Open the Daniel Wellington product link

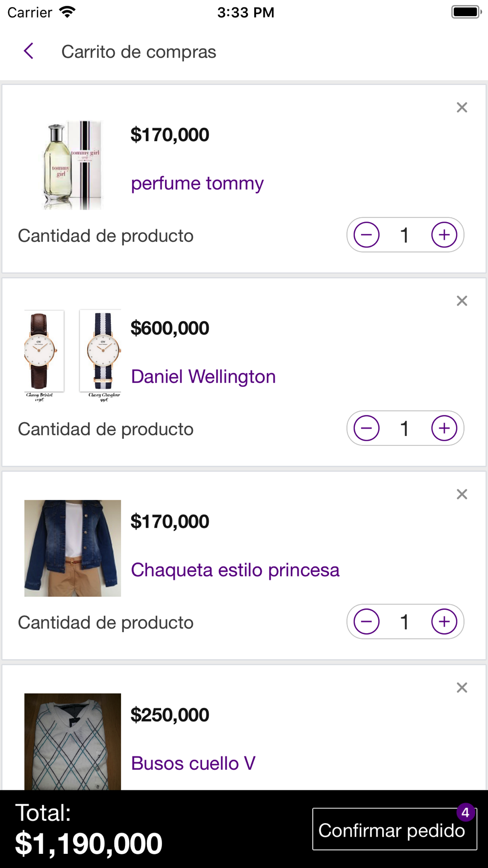[x=203, y=377]
